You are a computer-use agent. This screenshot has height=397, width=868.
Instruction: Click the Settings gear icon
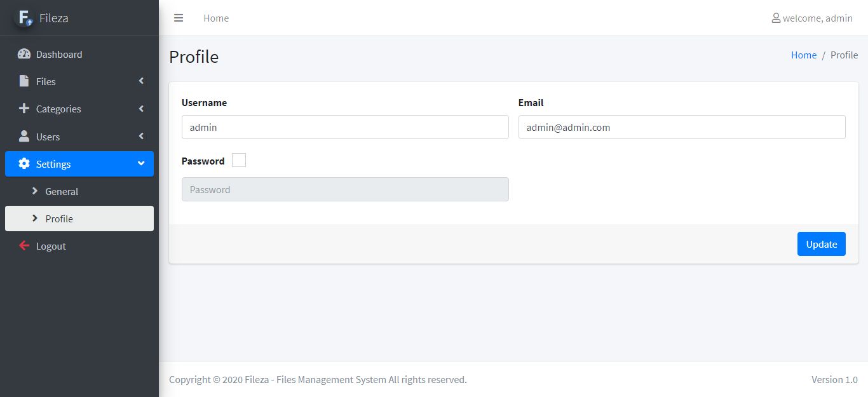(24, 164)
